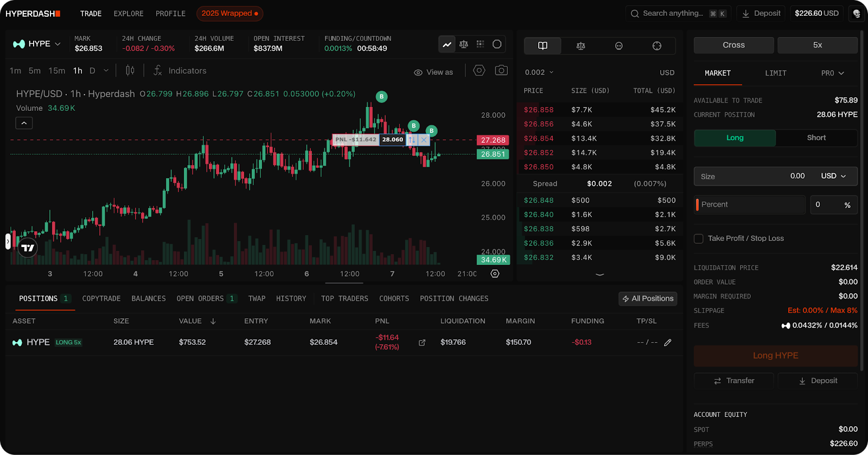Select the Long side toggle
Viewport: 868px width, 455px height.
735,138
